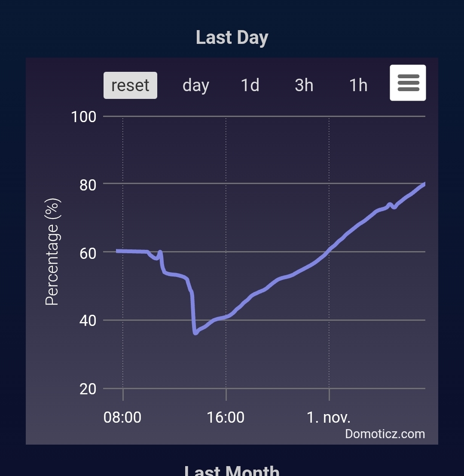
Task: Select the 80 y-axis tick label
Action: coord(88,185)
